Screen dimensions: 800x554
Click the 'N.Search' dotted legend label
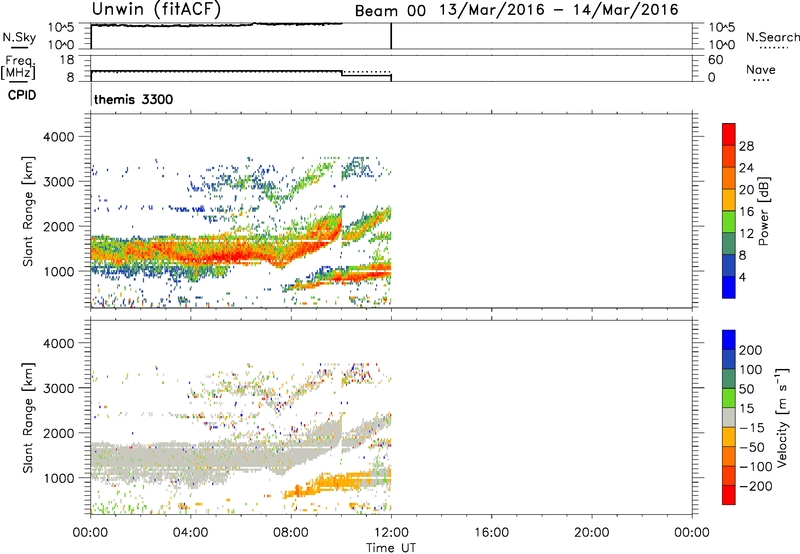coord(772,37)
